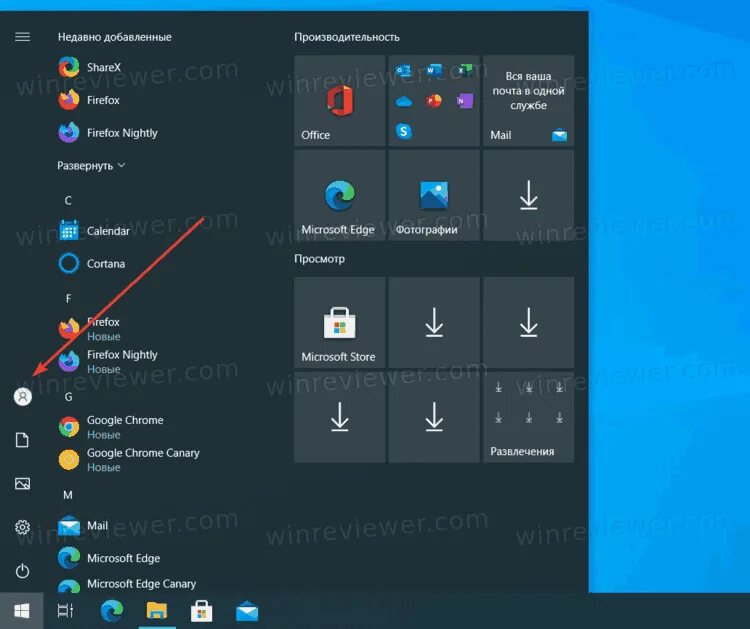Viewport: 750px width, 629px height.
Task: Open the Mail tile
Action: tap(529, 100)
